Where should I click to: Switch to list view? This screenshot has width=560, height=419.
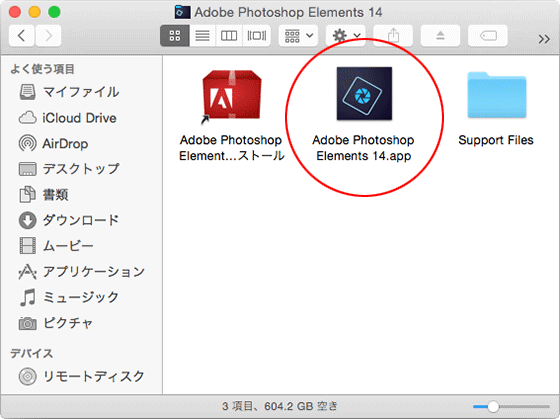[x=202, y=36]
